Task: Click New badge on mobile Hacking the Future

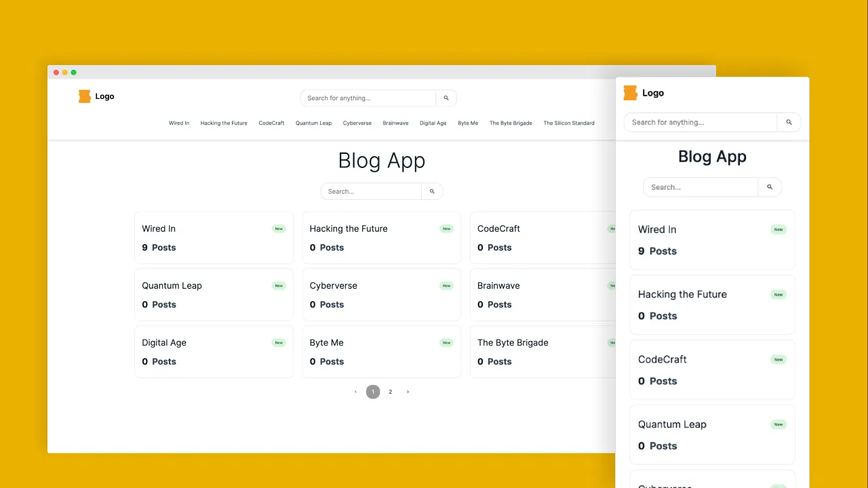Action: (778, 295)
